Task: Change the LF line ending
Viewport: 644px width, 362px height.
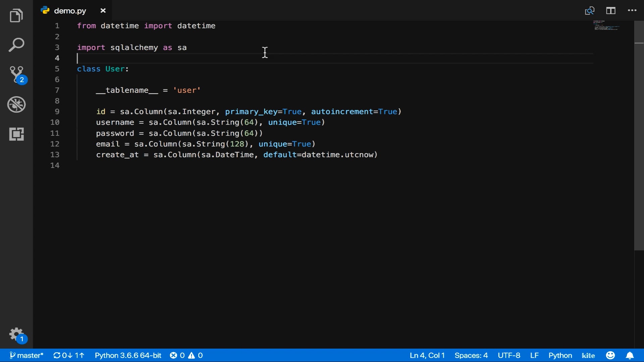Action: coord(534,355)
